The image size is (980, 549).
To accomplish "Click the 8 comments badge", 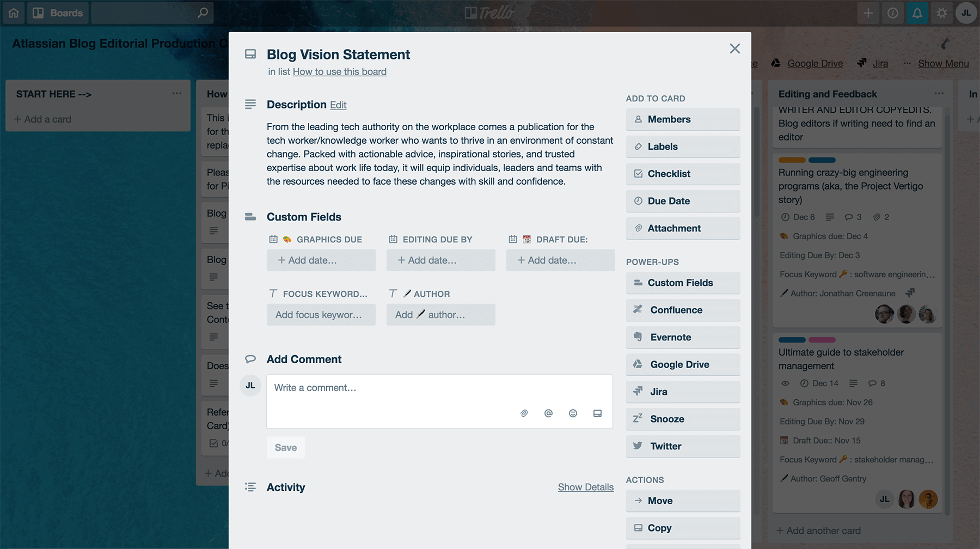I will pyautogui.click(x=877, y=383).
